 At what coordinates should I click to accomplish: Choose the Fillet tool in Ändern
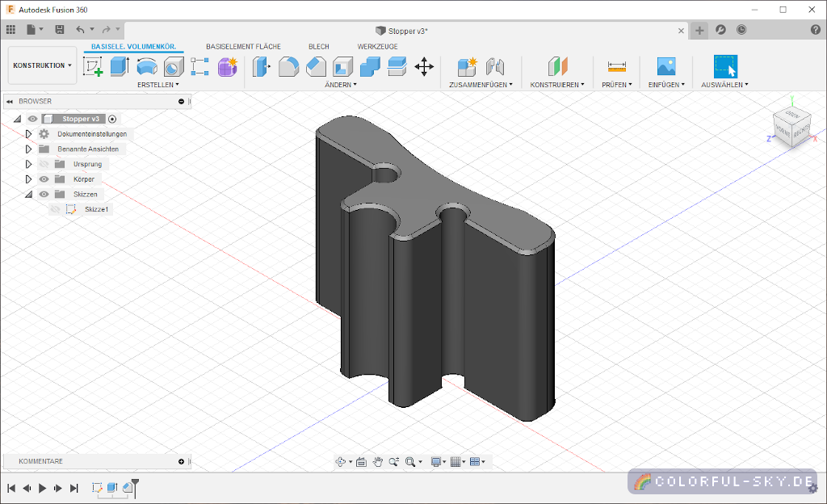pos(288,67)
